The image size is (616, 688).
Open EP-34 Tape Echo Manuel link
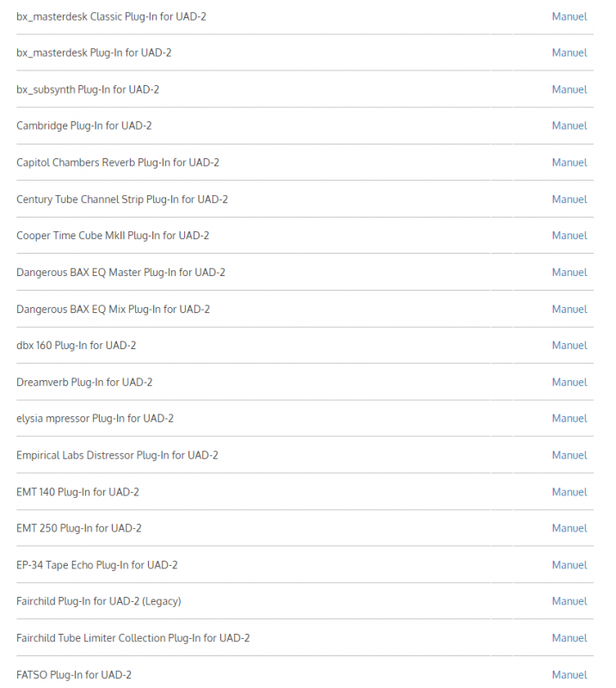coord(570,565)
